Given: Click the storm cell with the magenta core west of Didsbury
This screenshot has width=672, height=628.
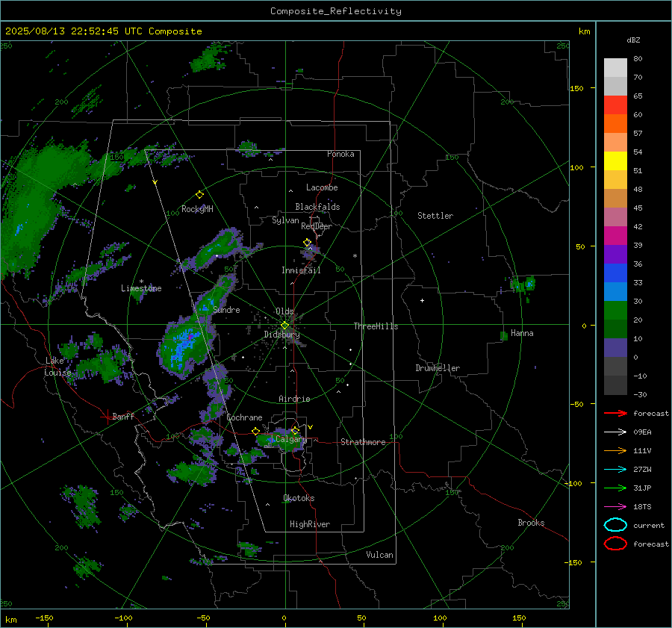Looking at the screenshot, I should pos(184,347).
